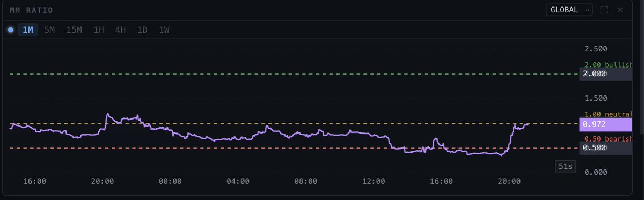The image size is (644, 200).
Task: Select the 1D timeframe
Action: coord(142,30)
